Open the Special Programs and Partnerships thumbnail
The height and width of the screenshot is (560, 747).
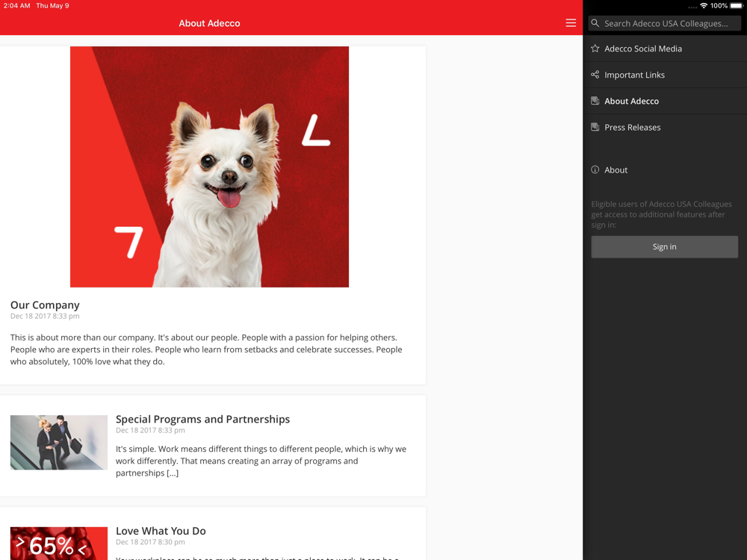59,442
